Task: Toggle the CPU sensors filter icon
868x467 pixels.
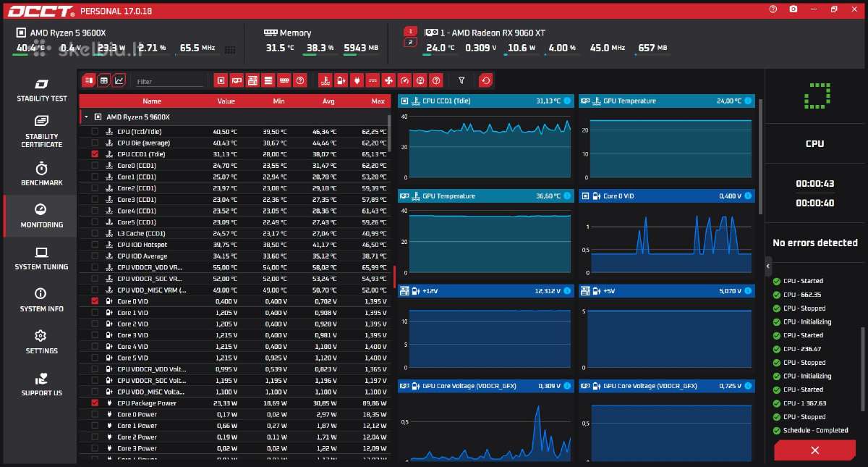Action: (x=221, y=80)
